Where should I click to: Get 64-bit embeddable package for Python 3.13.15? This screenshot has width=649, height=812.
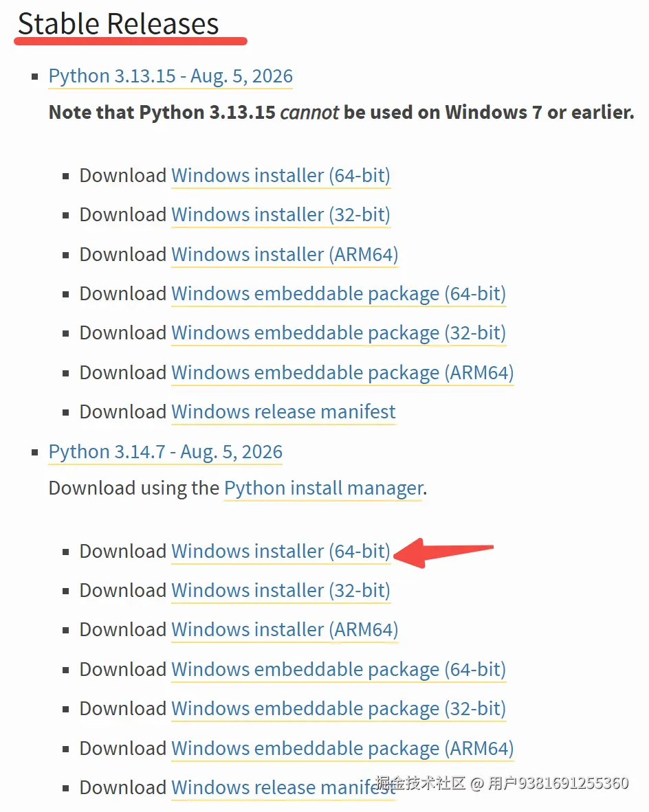338,294
